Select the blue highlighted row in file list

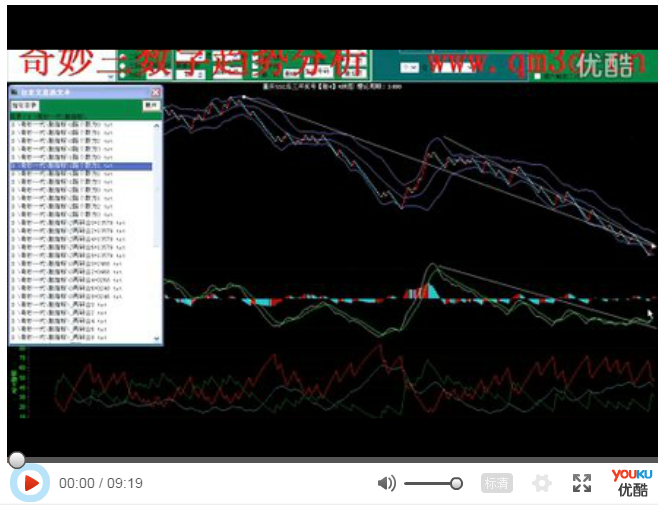pyautogui.click(x=80, y=166)
